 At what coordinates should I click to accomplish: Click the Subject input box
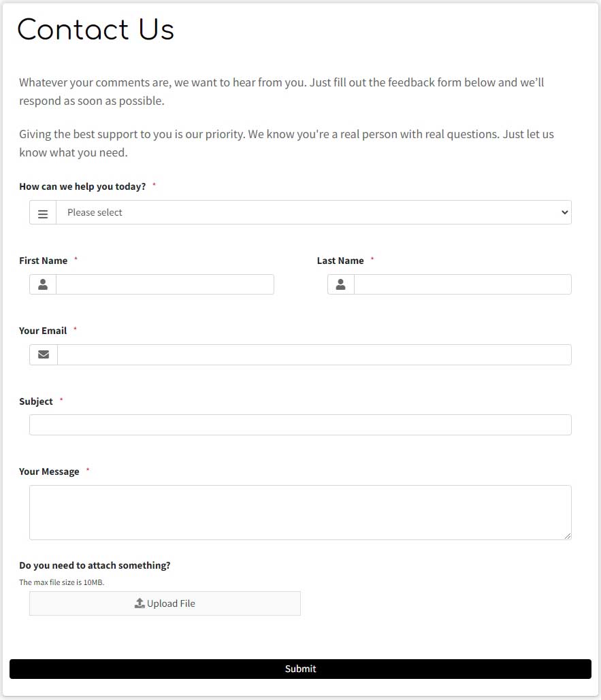[x=300, y=424]
